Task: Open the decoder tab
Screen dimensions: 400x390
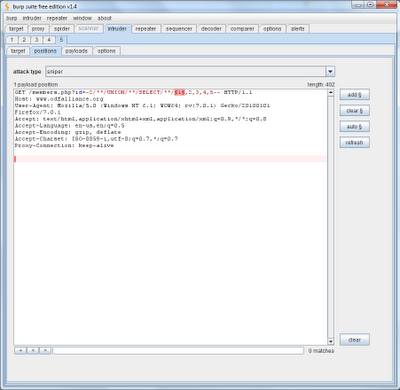Action: 211,29
